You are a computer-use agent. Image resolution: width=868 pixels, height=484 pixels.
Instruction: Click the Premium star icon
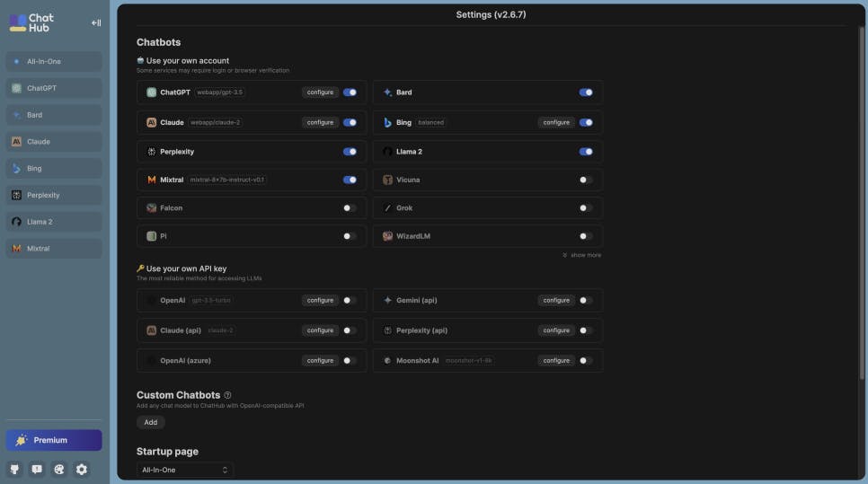tap(21, 440)
